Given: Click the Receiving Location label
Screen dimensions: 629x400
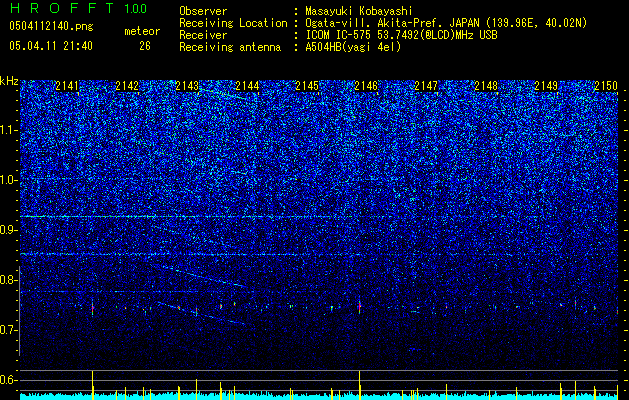Looking at the screenshot, I should click(233, 23).
